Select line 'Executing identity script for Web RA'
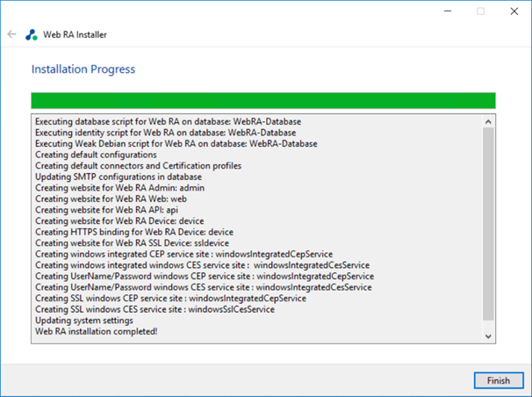The height and width of the screenshot is (397, 532). coord(166,133)
